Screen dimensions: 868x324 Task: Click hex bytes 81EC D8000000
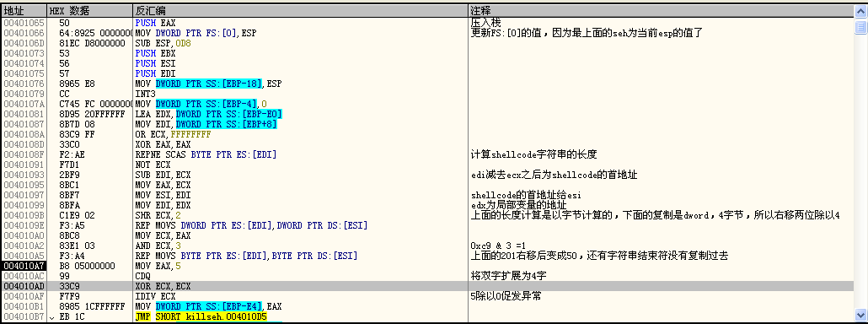91,43
